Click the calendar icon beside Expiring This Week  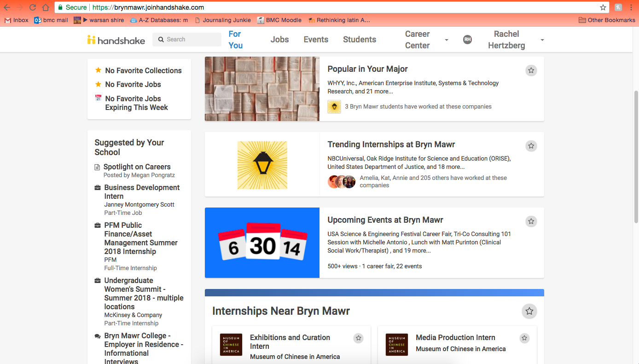[98, 98]
